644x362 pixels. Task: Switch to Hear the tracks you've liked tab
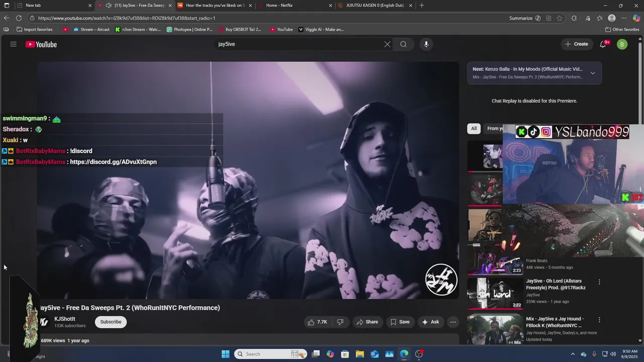(214, 5)
